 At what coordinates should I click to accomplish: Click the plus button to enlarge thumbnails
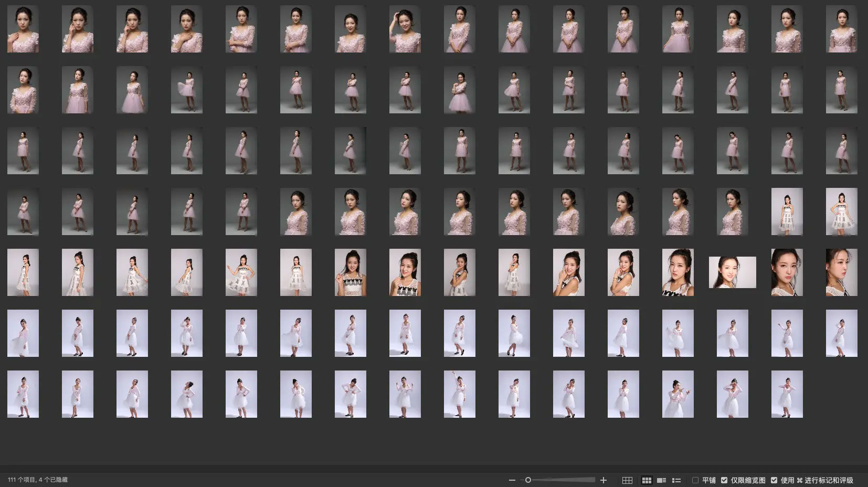click(604, 480)
